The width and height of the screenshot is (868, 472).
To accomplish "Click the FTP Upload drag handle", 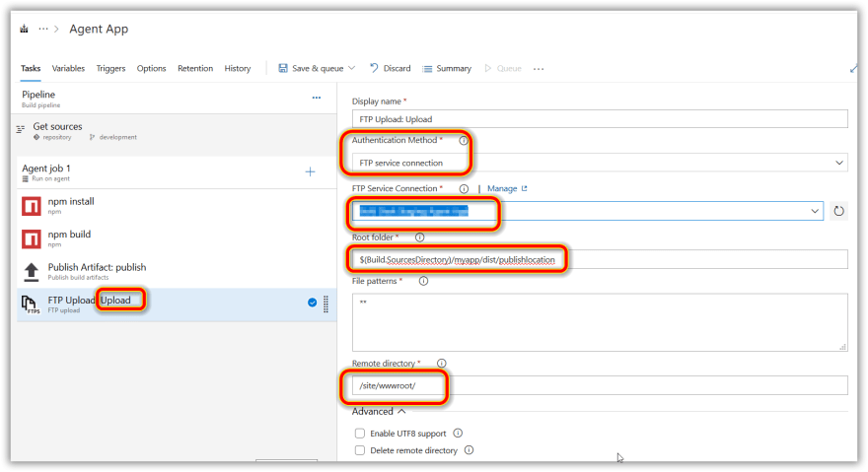I will [x=325, y=303].
